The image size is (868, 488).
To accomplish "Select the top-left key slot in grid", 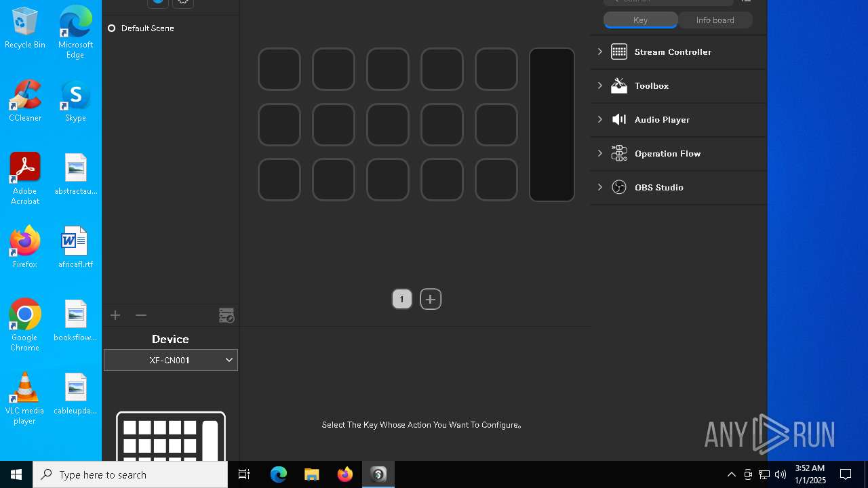I will click(279, 69).
